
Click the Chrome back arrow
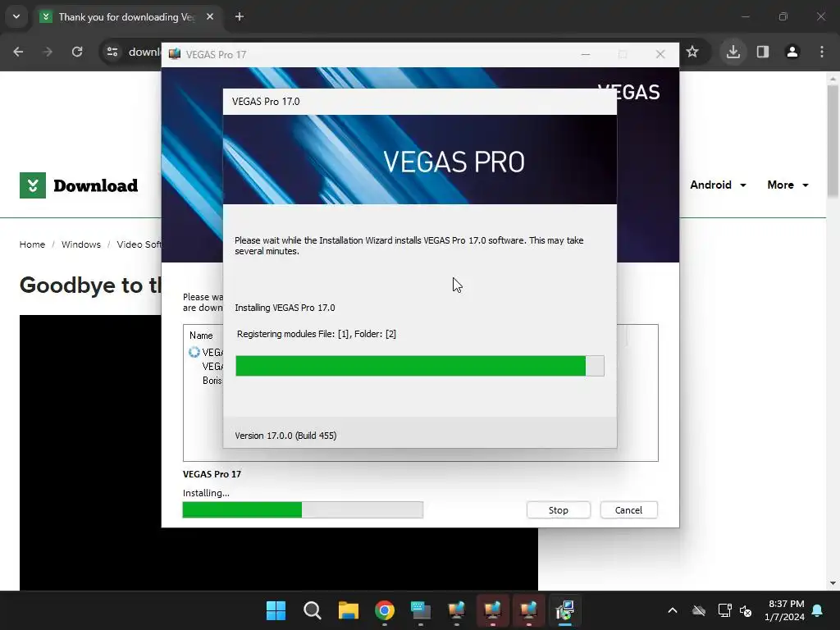18,52
